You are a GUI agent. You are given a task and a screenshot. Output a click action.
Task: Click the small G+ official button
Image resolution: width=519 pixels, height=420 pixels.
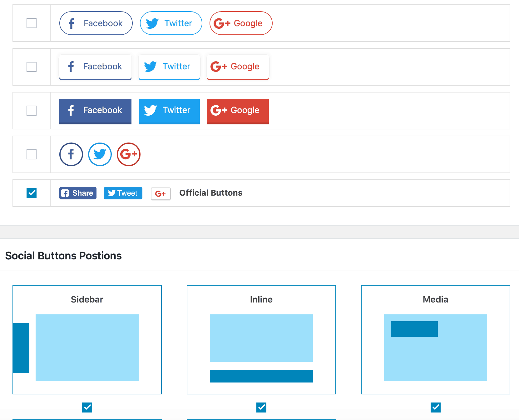(161, 194)
